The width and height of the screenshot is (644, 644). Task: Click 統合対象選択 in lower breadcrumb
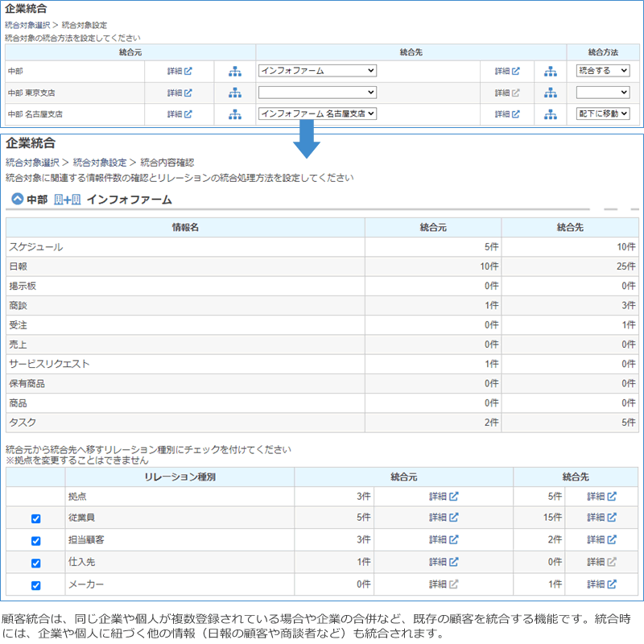tap(31, 162)
